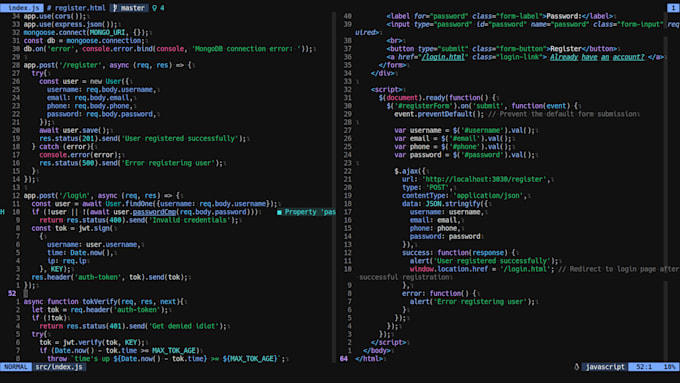Click the tab number 1 indicator at top right
Viewport: 680px width, 383px height.
[x=673, y=7]
